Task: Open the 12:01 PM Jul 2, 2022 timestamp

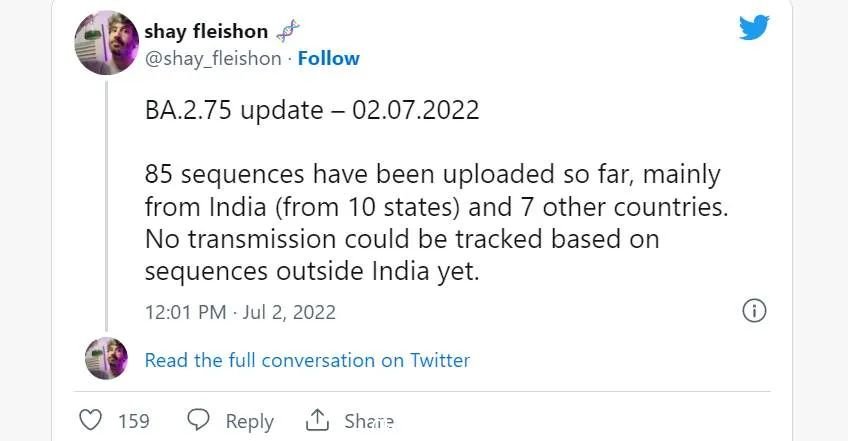Action: pyautogui.click(x=240, y=312)
